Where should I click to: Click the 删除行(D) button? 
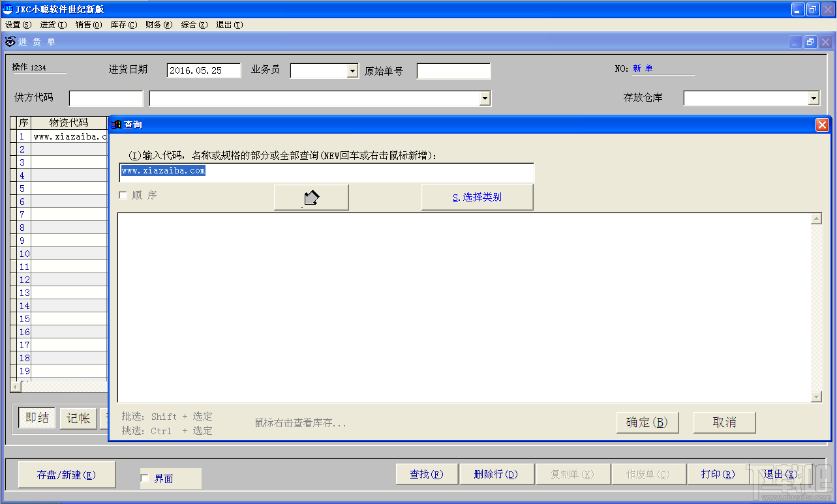coord(496,474)
